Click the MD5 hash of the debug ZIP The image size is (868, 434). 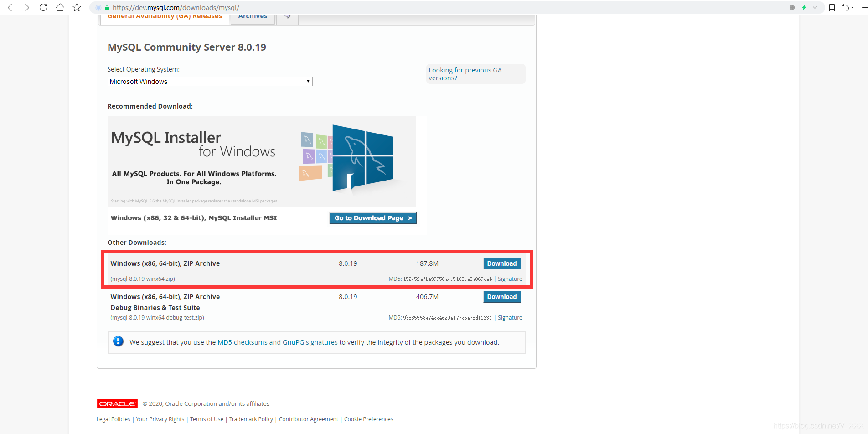pos(448,318)
